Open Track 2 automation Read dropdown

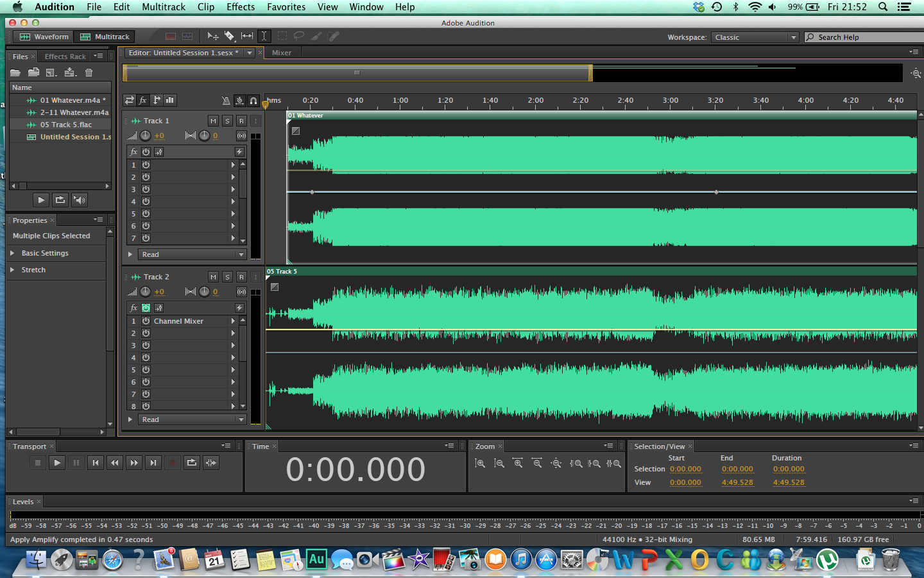193,419
